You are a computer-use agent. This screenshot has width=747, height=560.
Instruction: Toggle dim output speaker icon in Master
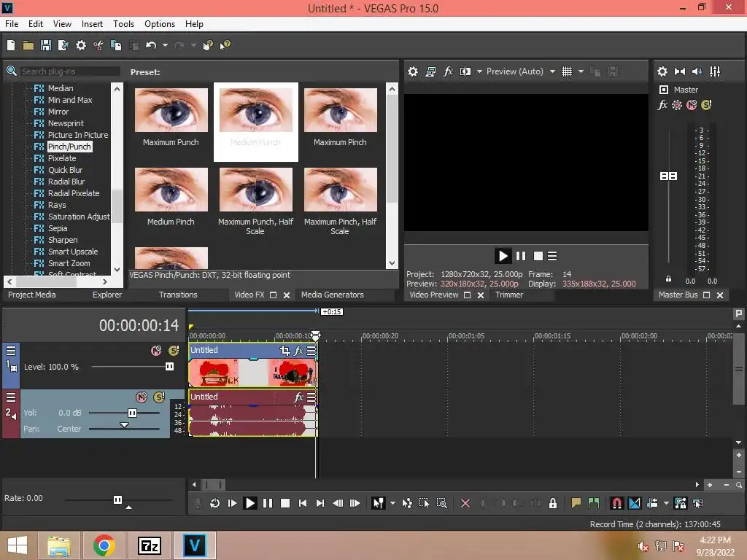697,71
